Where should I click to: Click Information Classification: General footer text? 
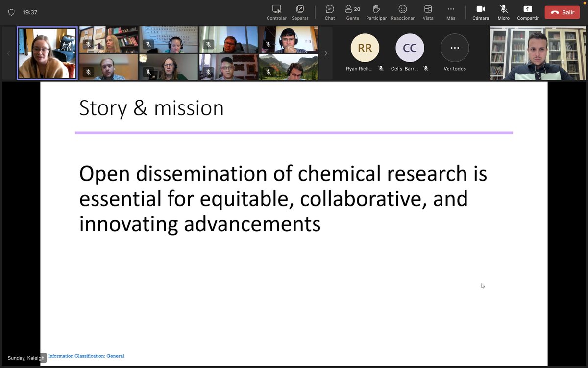coord(86,356)
